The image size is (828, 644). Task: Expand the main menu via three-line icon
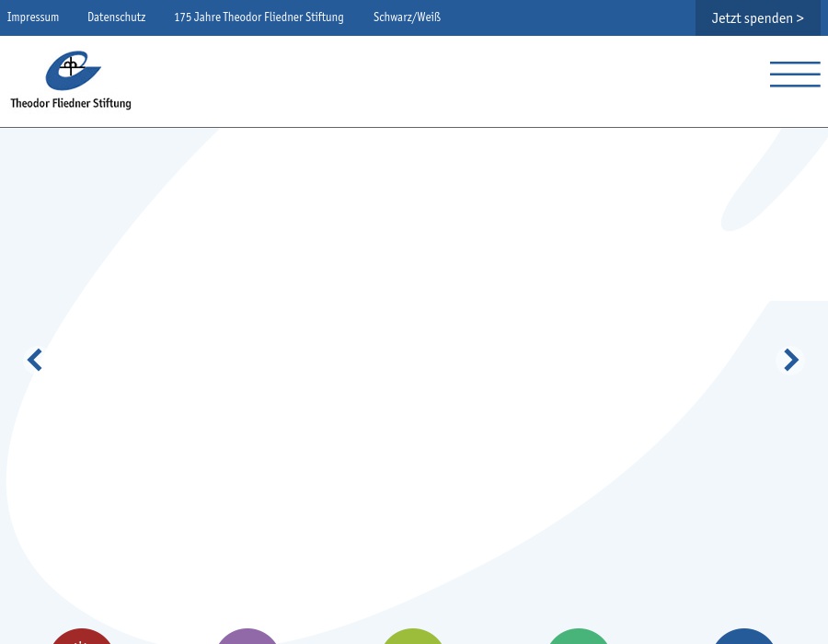[x=795, y=75]
